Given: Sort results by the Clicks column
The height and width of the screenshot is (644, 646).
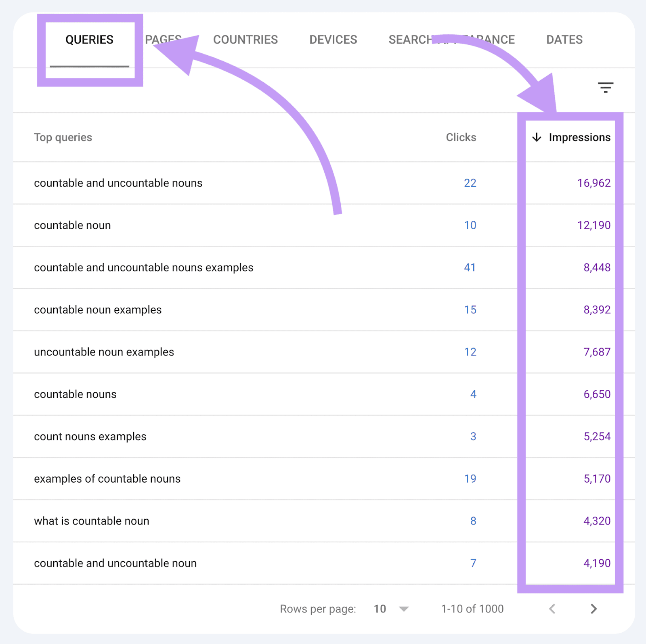Looking at the screenshot, I should click(460, 137).
